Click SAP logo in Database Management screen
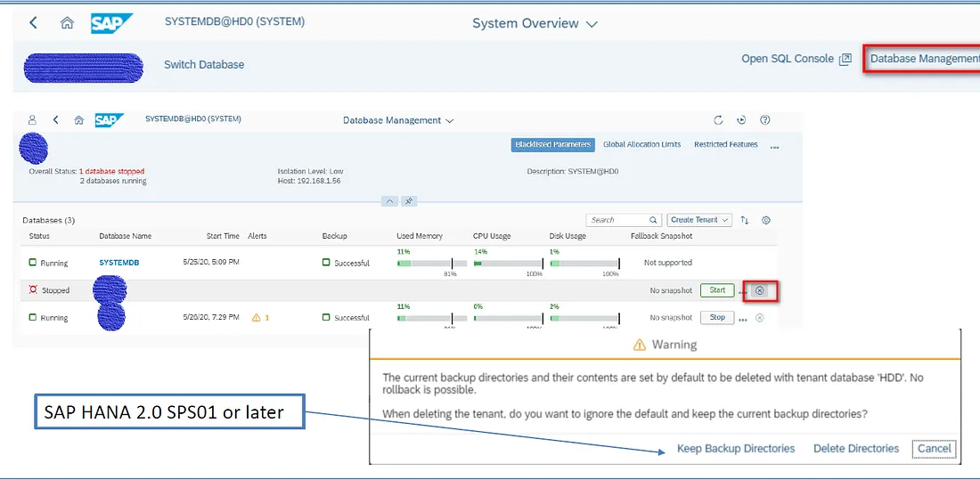Screen dimensions: 980x480 point(109,120)
